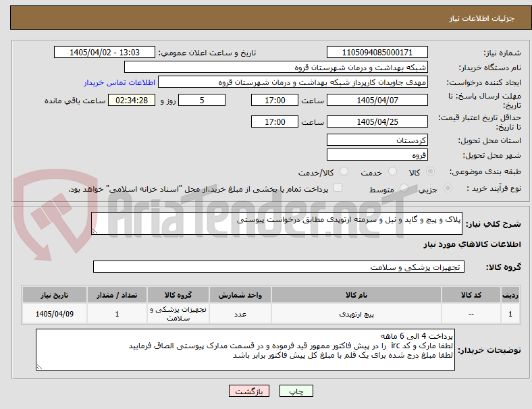Click the response deadline hour field 17:00

coord(275,100)
